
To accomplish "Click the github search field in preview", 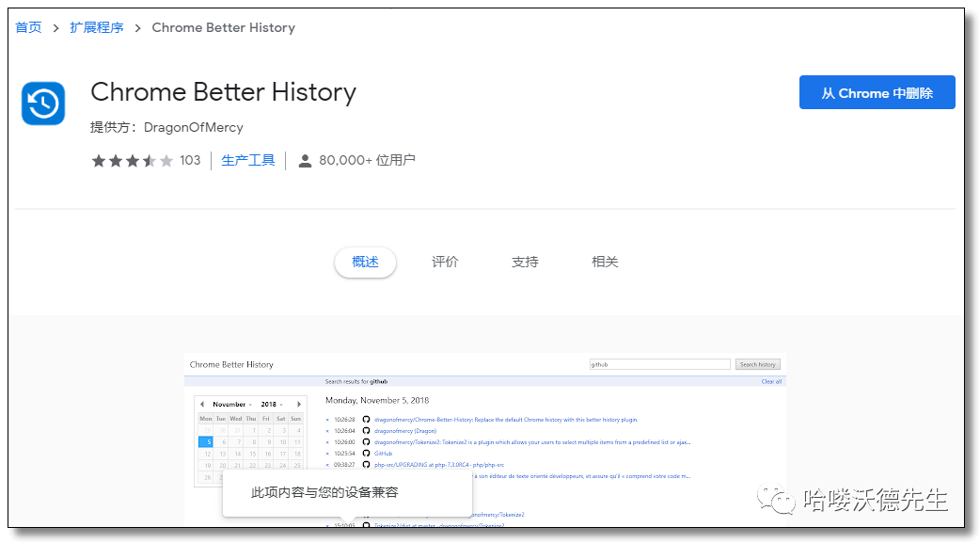I will pos(660,364).
